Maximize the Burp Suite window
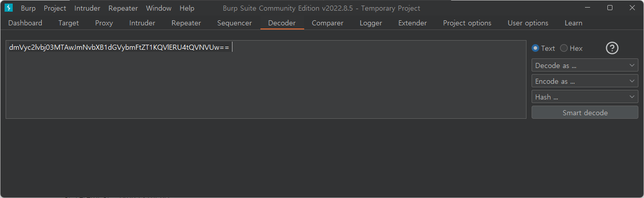Screen dimensions: 644x198 click(x=610, y=8)
